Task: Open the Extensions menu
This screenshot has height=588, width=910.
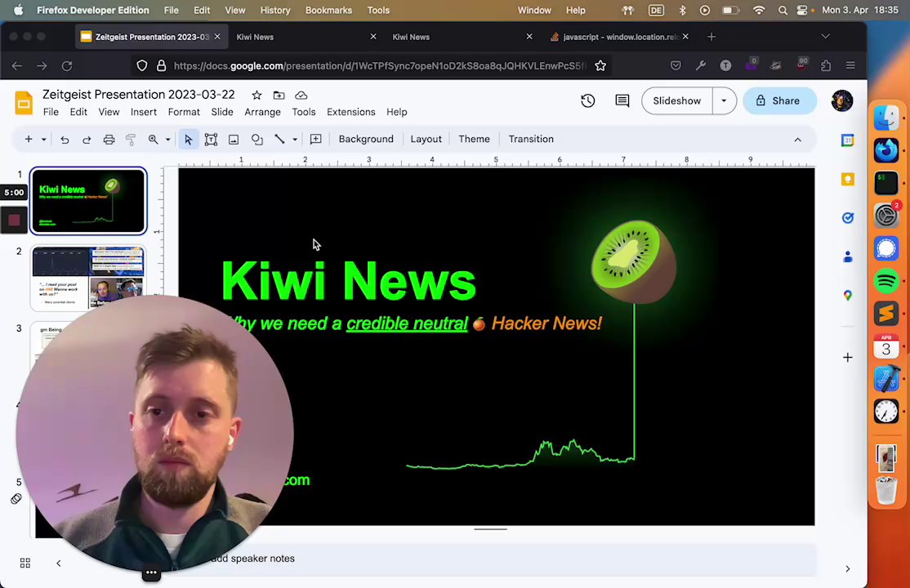Action: point(350,112)
